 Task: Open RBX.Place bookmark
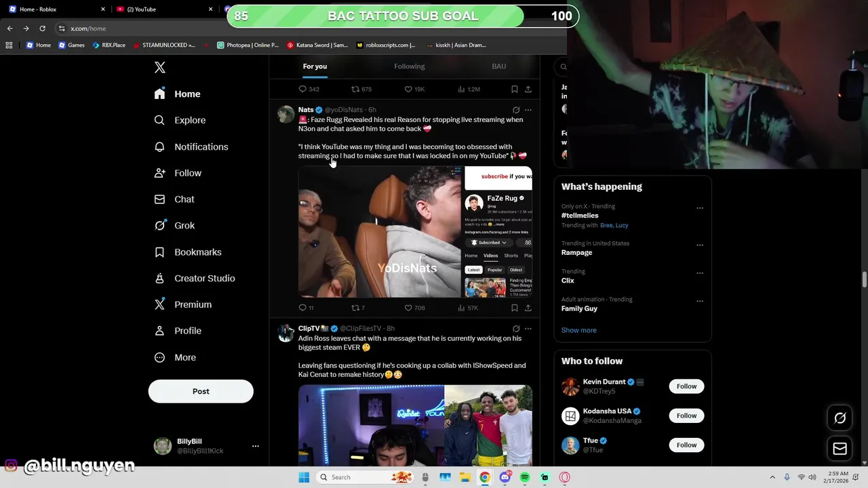click(x=108, y=45)
